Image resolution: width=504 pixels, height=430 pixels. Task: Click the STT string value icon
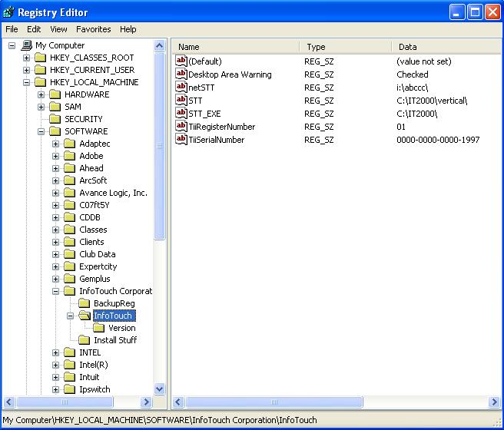click(x=181, y=100)
